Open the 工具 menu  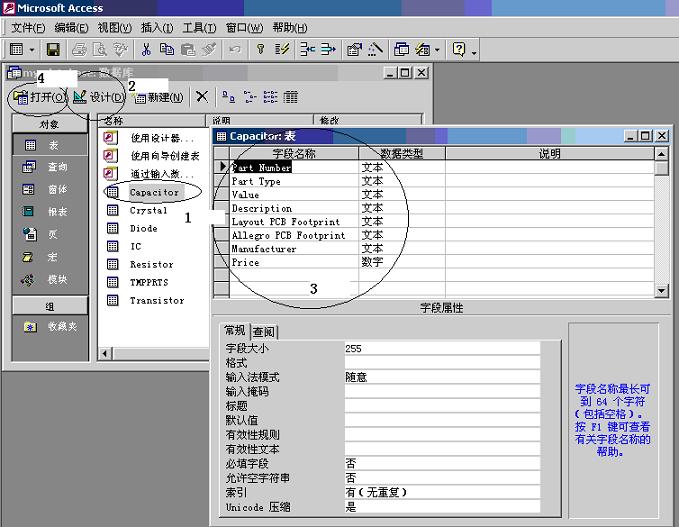[x=200, y=28]
